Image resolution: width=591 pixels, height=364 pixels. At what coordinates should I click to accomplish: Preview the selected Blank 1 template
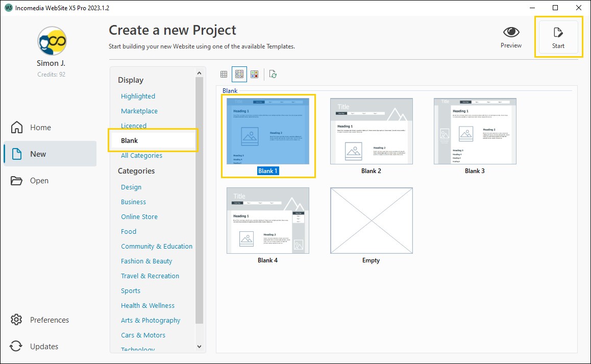(511, 36)
